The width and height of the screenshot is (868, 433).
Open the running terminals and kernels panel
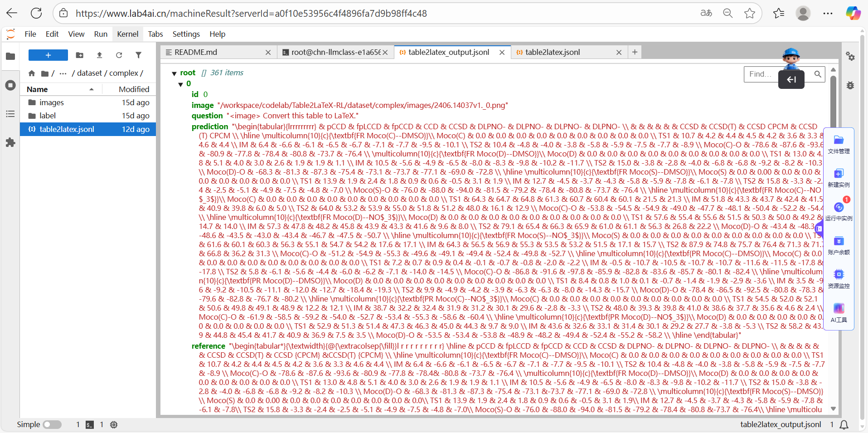10,85
